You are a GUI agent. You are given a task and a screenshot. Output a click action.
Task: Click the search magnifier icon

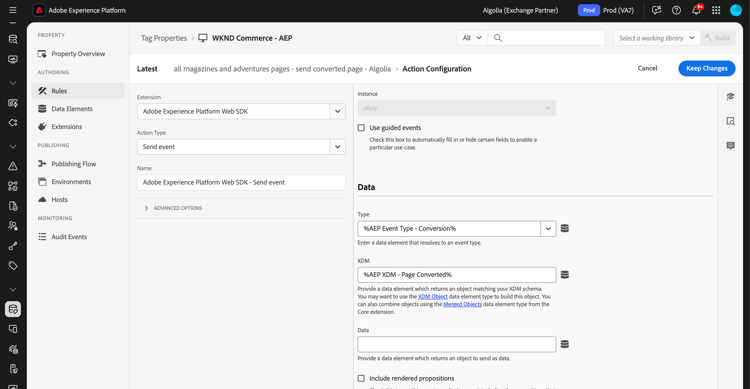498,38
